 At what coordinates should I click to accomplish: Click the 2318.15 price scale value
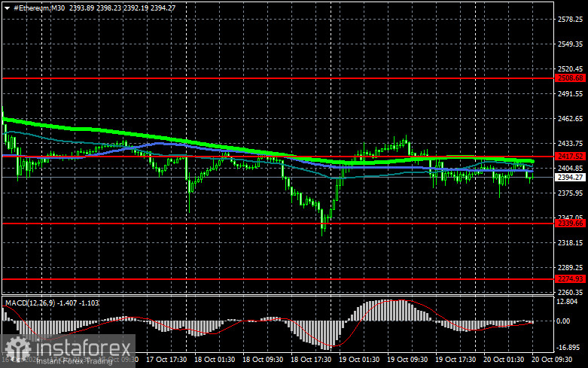pos(570,243)
